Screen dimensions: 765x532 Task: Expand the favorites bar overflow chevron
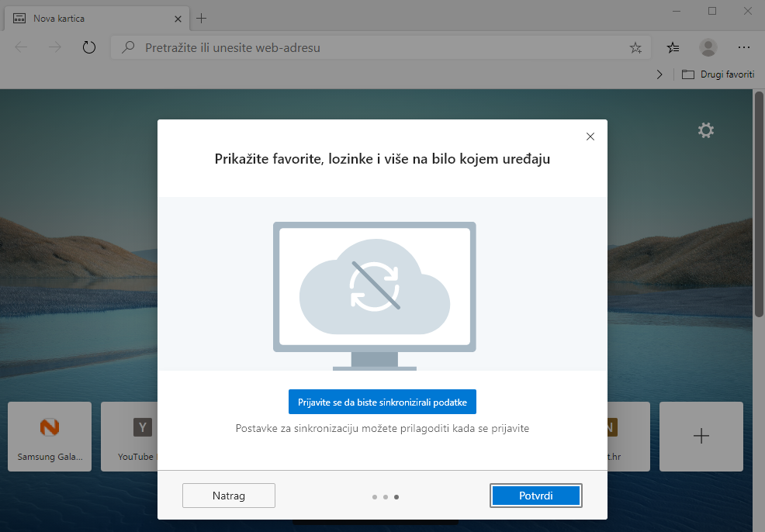[659, 74]
